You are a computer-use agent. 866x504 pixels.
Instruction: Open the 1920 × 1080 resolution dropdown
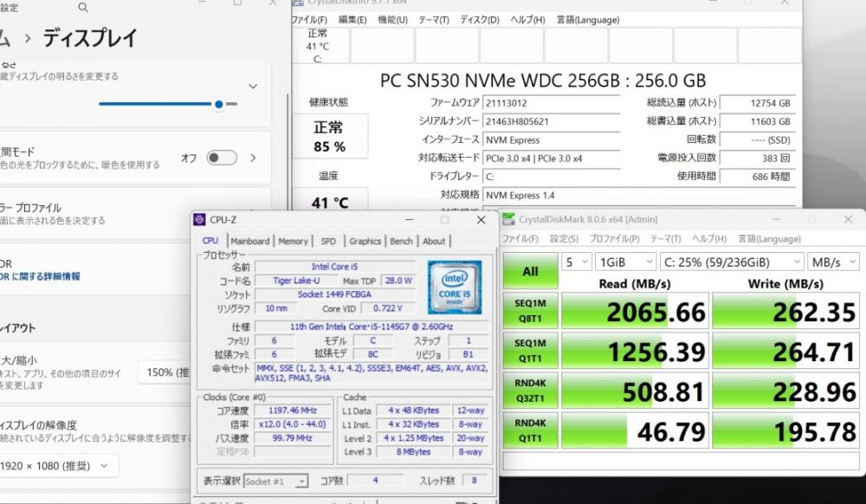click(x=58, y=466)
